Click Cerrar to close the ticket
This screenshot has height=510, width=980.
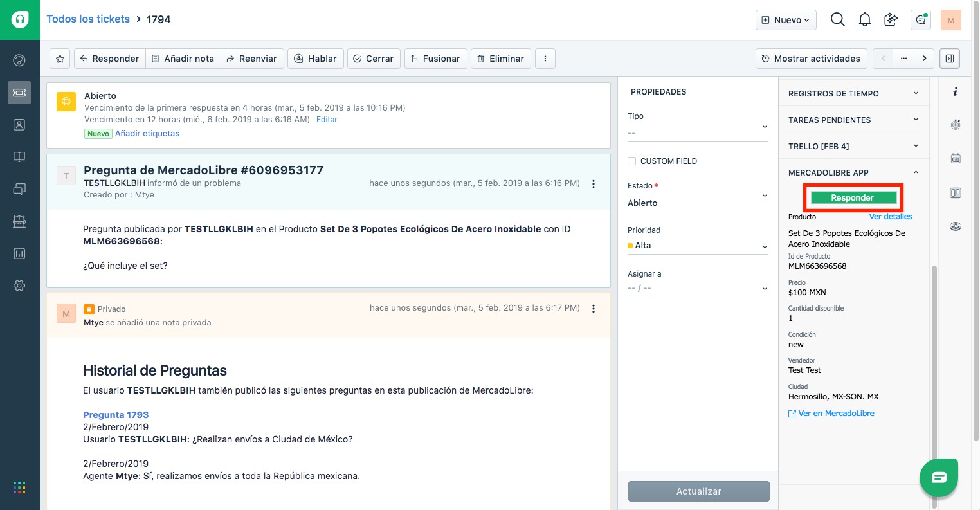point(374,59)
